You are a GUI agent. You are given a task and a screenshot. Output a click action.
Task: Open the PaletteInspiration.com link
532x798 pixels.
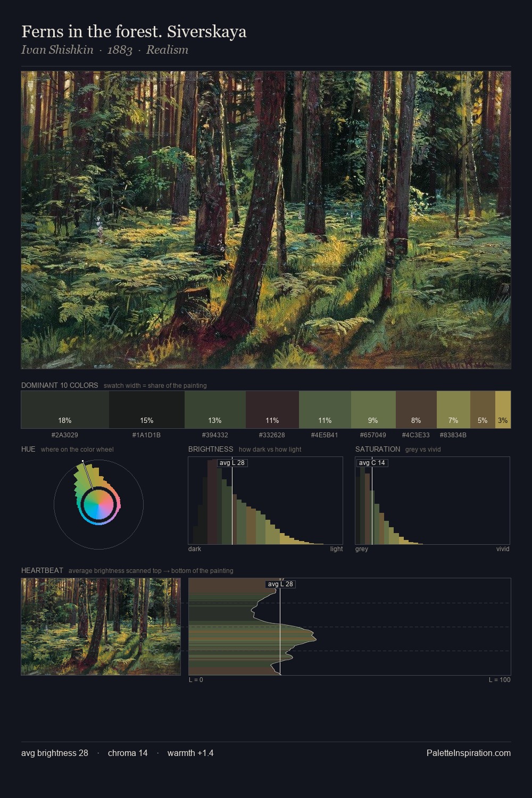click(x=469, y=753)
